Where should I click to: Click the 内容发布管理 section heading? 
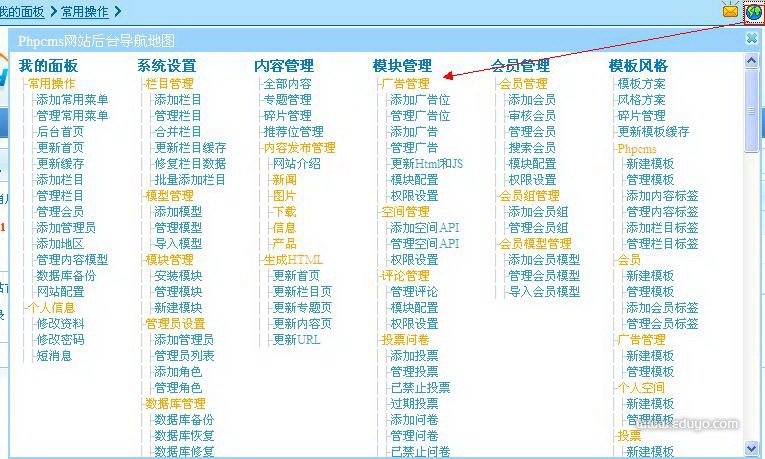pos(299,148)
